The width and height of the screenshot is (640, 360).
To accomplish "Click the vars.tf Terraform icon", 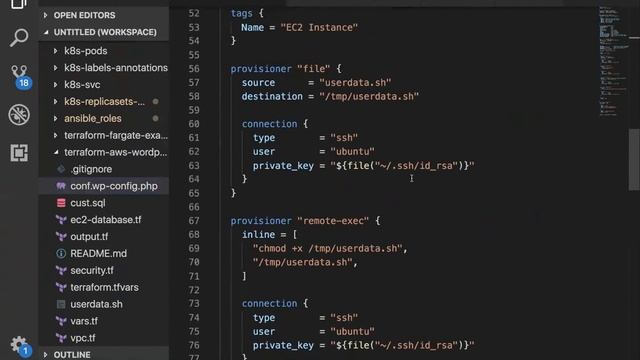I will (x=61, y=321).
